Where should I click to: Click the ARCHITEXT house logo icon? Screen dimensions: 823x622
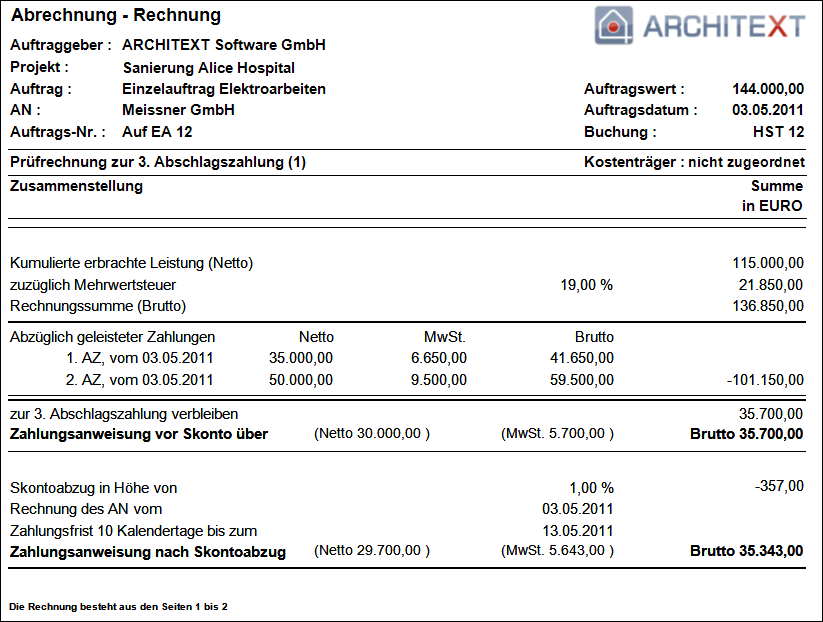pos(614,25)
